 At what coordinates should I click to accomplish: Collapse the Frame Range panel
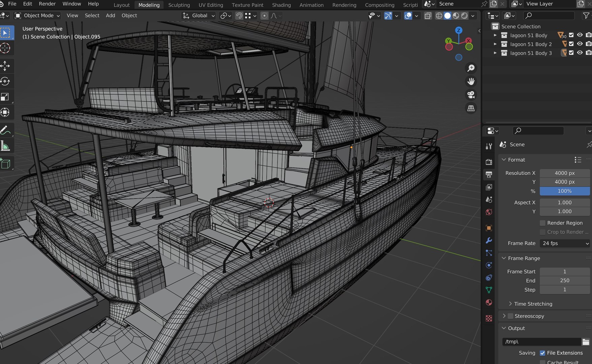(x=504, y=258)
